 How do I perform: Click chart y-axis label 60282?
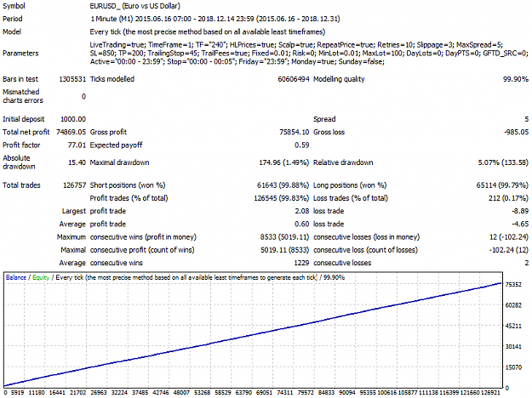tap(513, 305)
